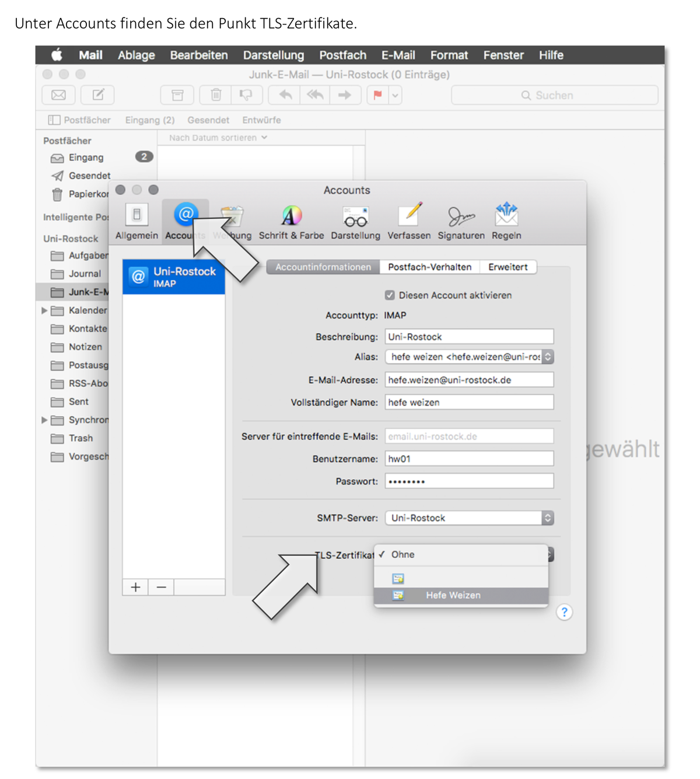Screen dimensions: 700x779
Task: Remove account with minus button
Action: [162, 587]
